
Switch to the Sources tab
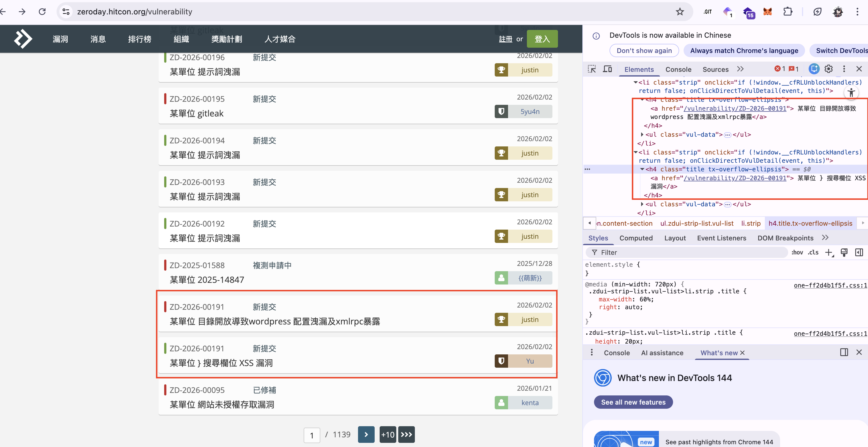click(715, 69)
